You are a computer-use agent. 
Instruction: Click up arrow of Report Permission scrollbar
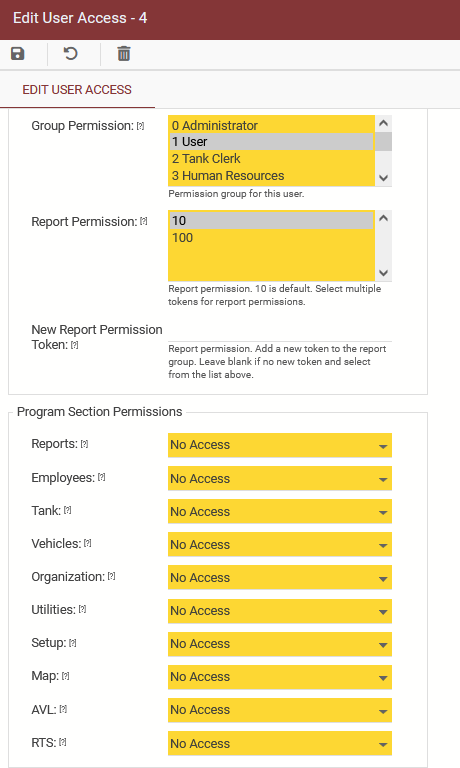pos(384,218)
